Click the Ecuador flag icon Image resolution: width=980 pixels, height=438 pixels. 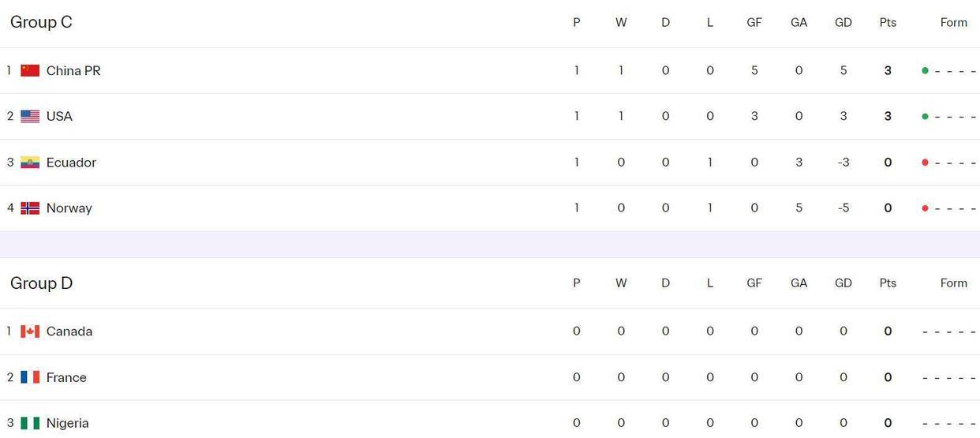[x=30, y=162]
